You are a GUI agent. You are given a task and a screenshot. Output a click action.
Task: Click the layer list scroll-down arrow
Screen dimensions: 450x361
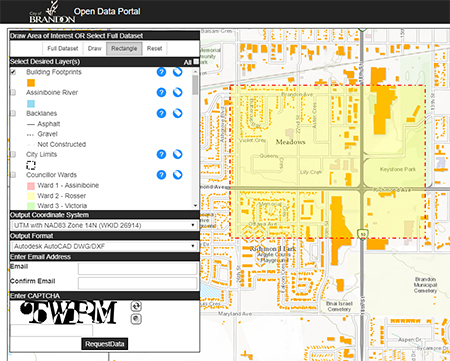click(195, 206)
